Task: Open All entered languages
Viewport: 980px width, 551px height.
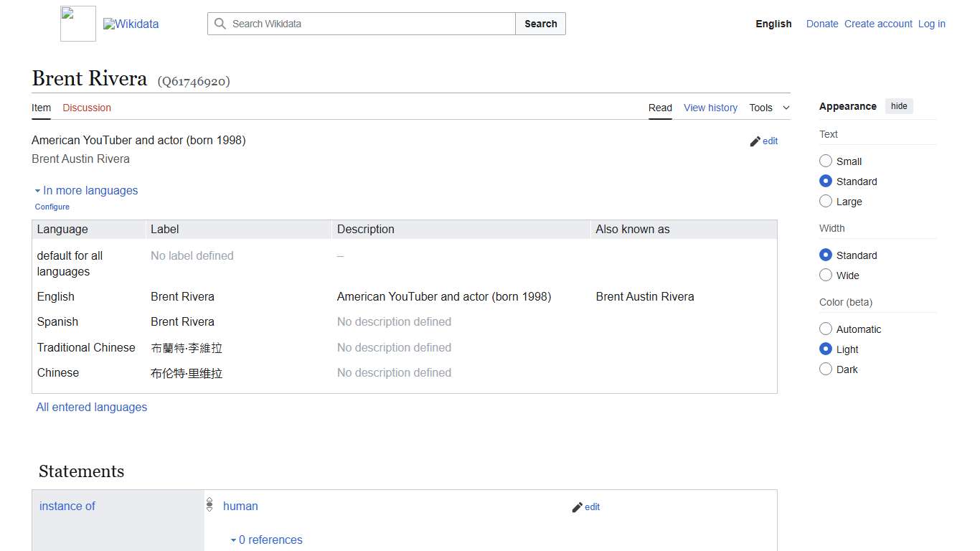Action: click(x=91, y=407)
